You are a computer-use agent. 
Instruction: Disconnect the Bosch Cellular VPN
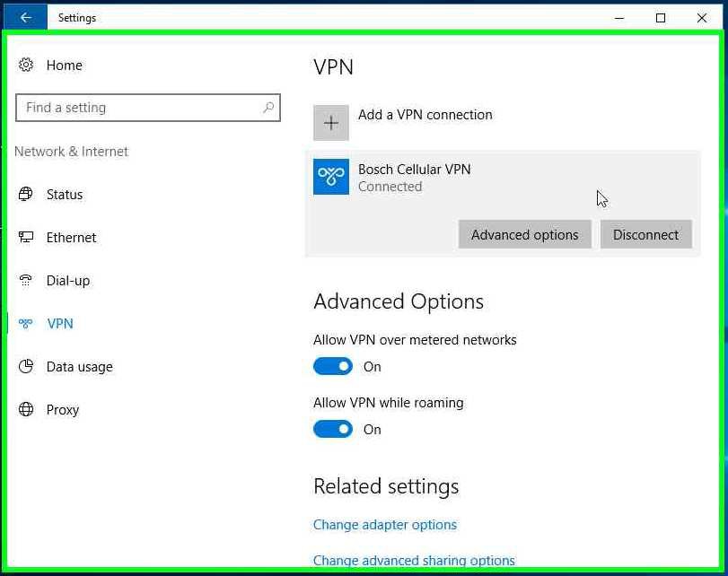(645, 234)
